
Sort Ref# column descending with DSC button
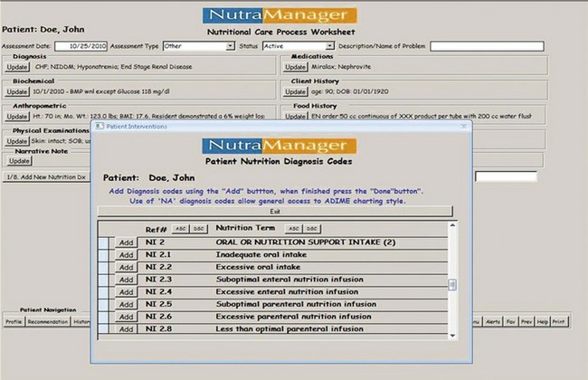tap(198, 230)
